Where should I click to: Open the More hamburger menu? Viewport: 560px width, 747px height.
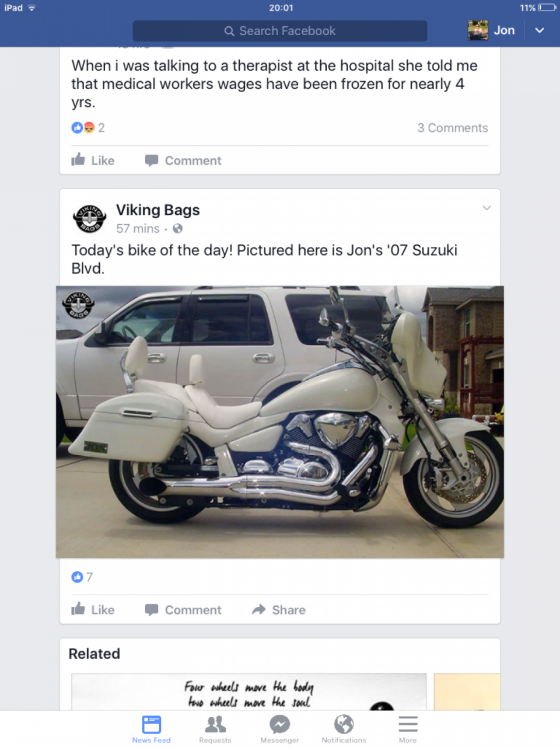408,728
